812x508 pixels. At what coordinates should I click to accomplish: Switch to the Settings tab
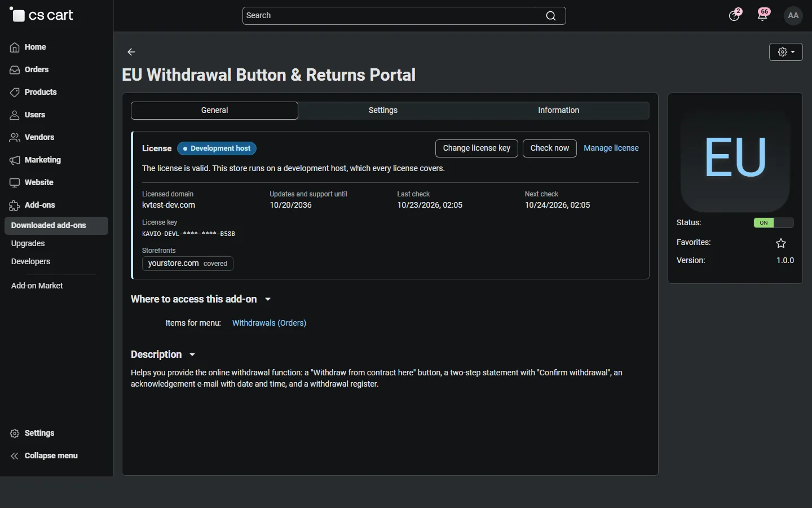(x=383, y=111)
